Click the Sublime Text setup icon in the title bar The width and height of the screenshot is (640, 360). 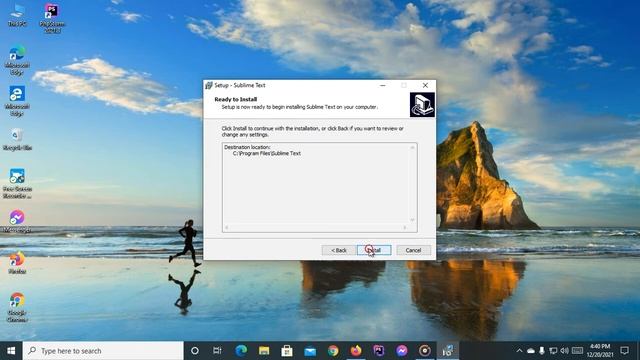tap(209, 85)
